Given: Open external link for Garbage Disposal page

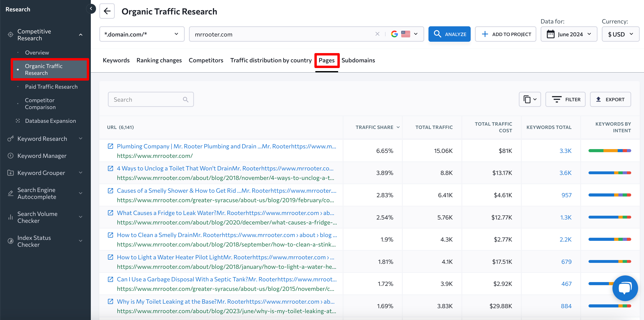Looking at the screenshot, I should 110,279.
